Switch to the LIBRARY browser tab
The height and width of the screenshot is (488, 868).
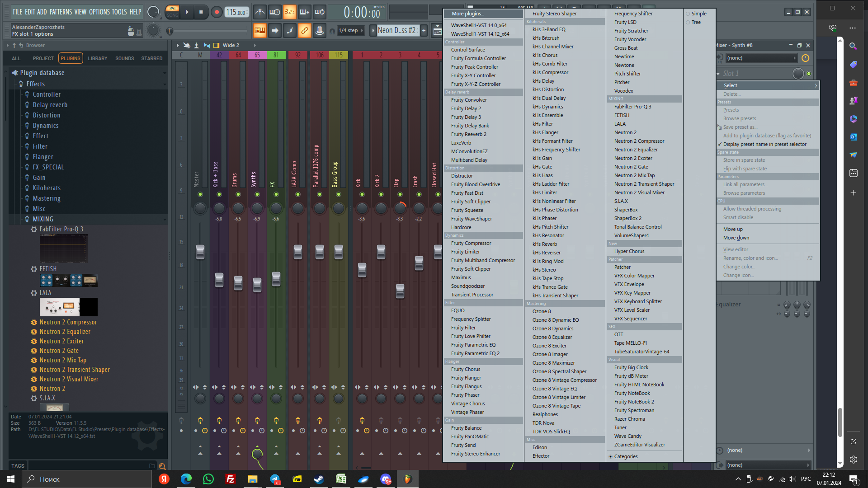pos(98,58)
